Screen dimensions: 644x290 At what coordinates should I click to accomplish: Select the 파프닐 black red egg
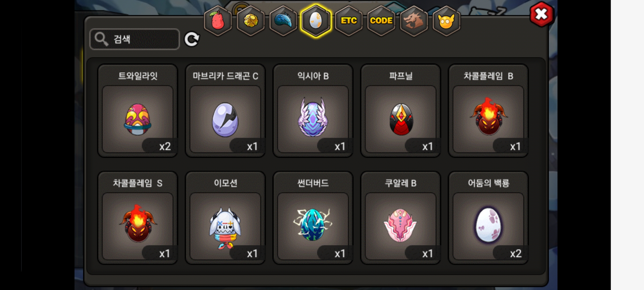pyautogui.click(x=401, y=111)
